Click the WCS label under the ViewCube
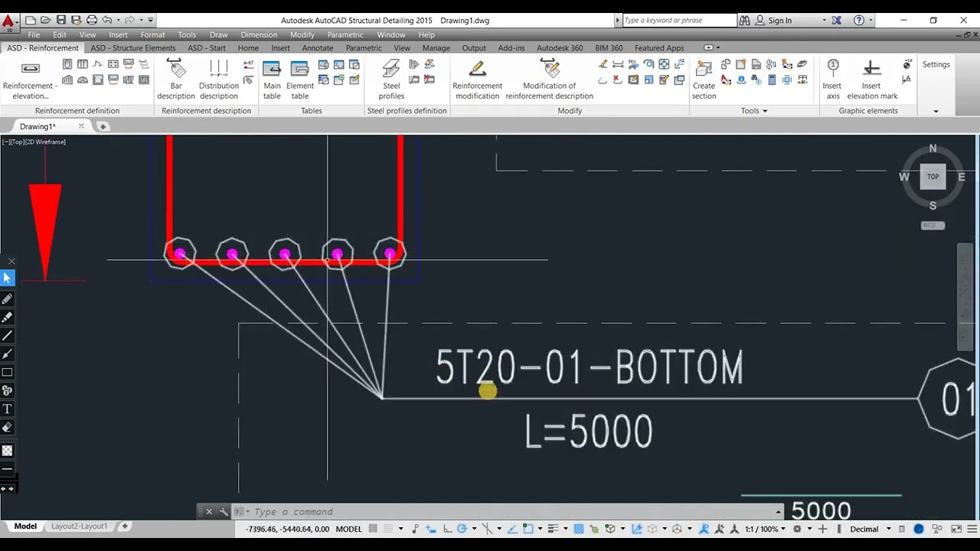Viewport: 980px width, 551px height. (x=933, y=225)
